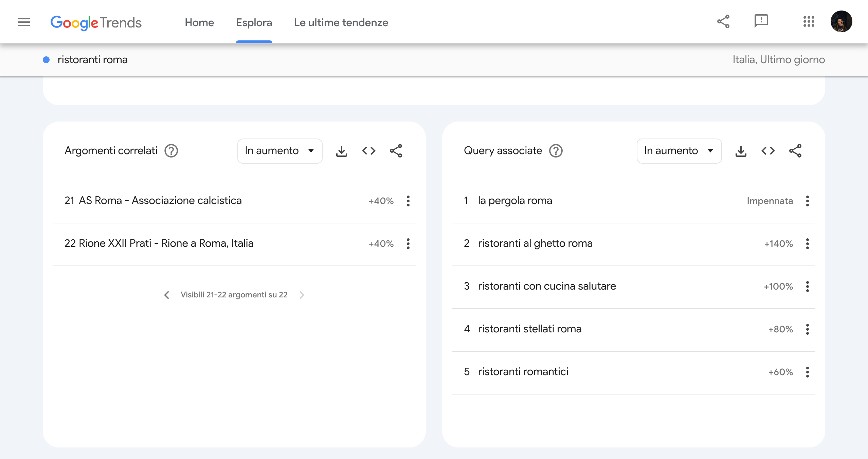Expand In aumento dropdown for Query associate
The width and height of the screenshot is (868, 459).
tap(679, 151)
